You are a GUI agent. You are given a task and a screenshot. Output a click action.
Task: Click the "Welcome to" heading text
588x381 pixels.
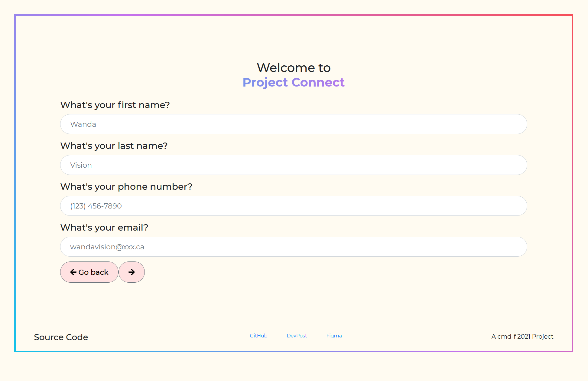pyautogui.click(x=293, y=68)
